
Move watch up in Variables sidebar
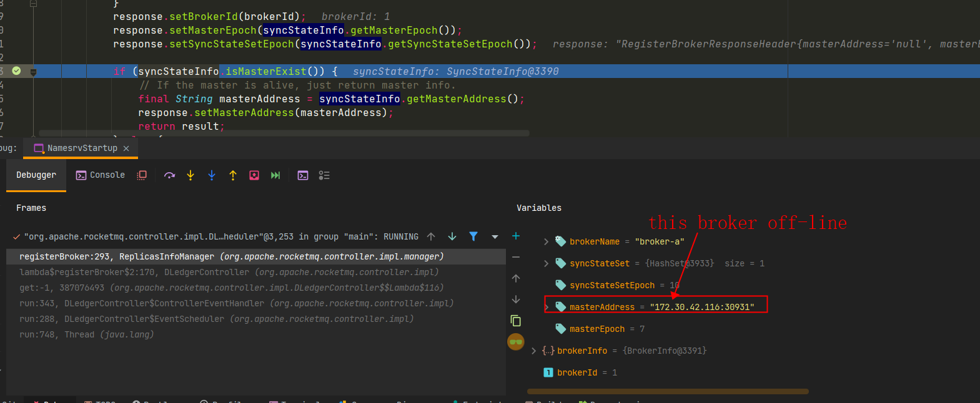(x=516, y=278)
